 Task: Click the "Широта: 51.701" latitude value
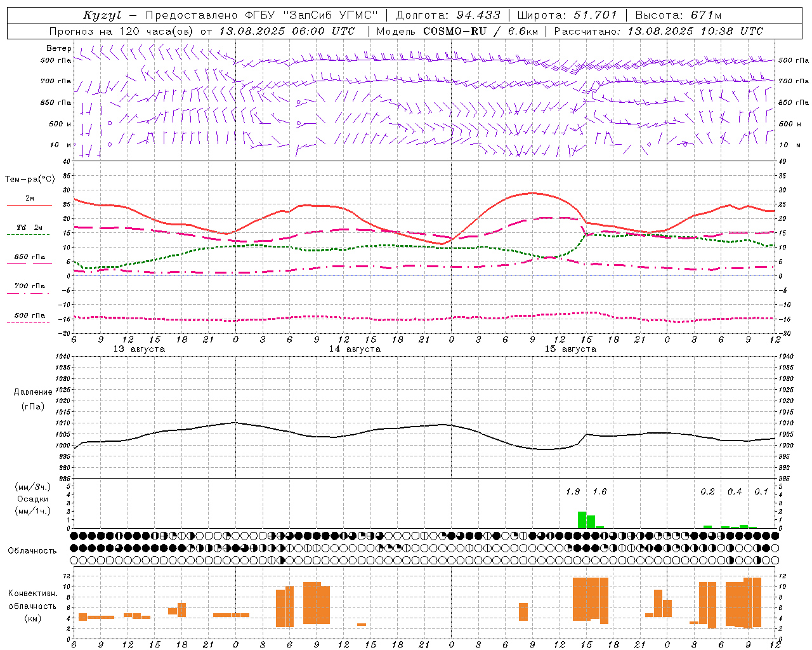[567, 15]
